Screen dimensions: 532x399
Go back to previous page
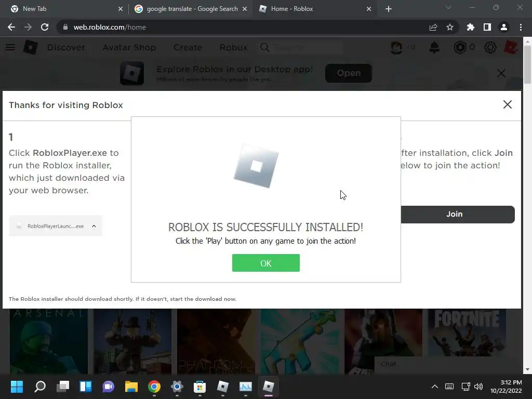click(x=11, y=27)
